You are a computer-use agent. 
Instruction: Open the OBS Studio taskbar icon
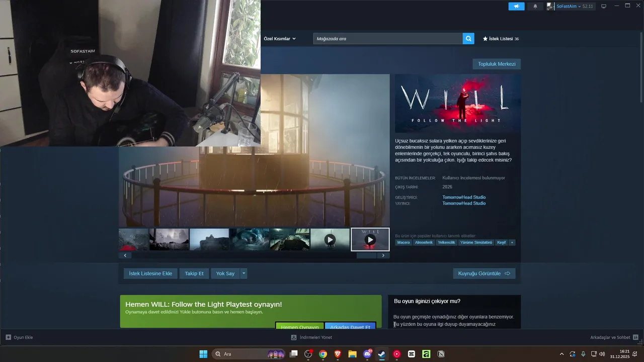click(x=308, y=354)
